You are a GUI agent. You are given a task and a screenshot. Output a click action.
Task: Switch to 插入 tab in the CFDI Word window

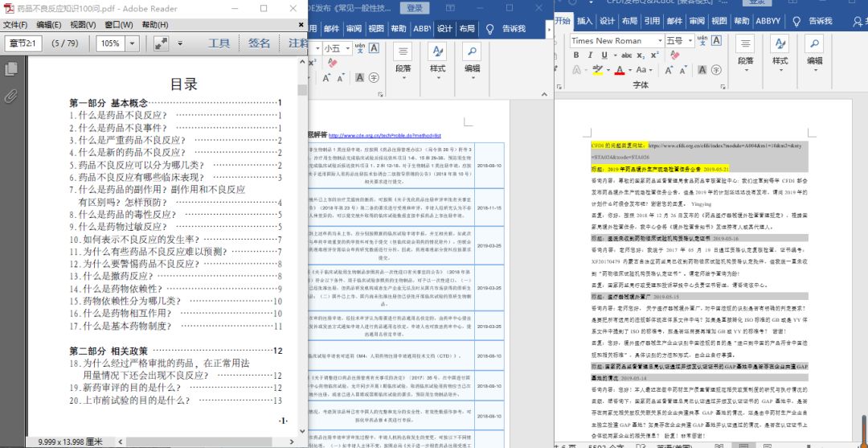pos(584,21)
